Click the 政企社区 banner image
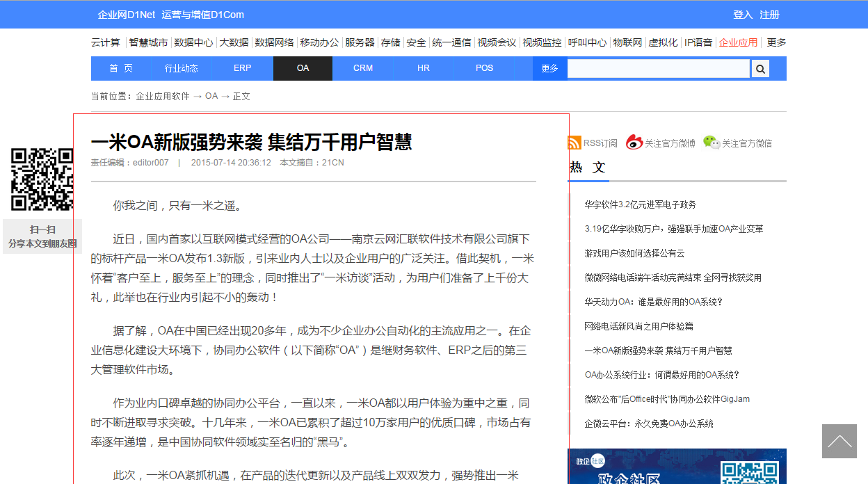This screenshot has height=484, width=868. pos(677,466)
